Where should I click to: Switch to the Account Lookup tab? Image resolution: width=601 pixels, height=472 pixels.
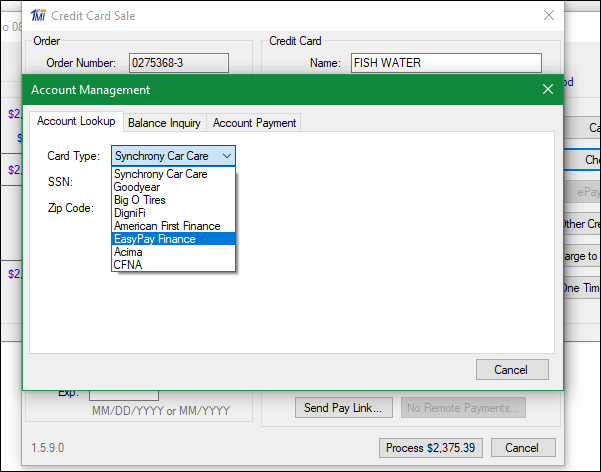[x=76, y=121]
